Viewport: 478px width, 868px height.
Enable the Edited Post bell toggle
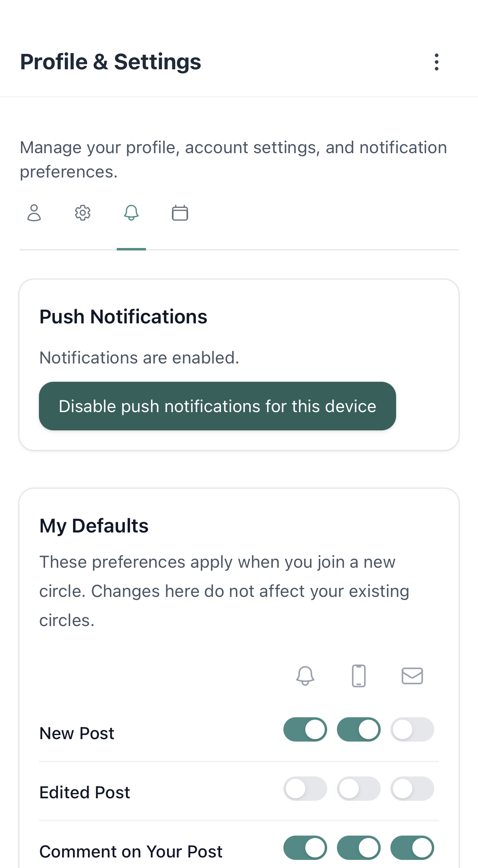pos(305,789)
